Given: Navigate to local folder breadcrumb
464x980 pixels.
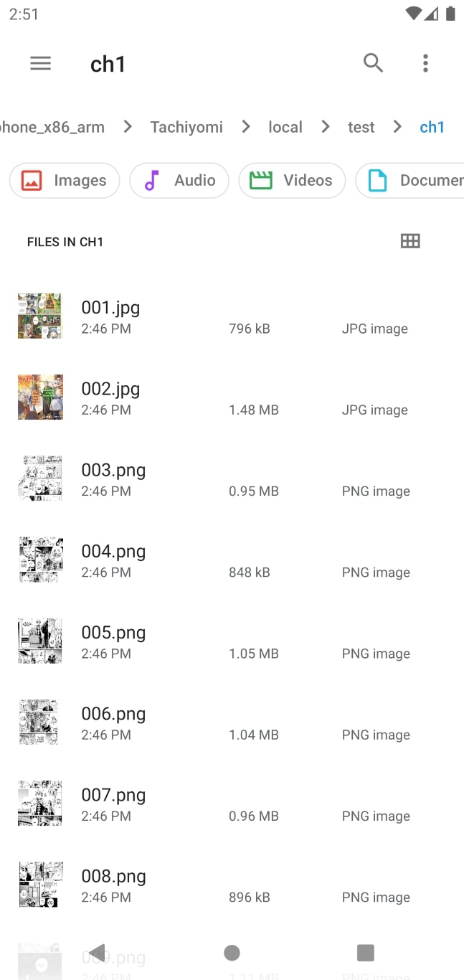Looking at the screenshot, I should click(x=285, y=127).
